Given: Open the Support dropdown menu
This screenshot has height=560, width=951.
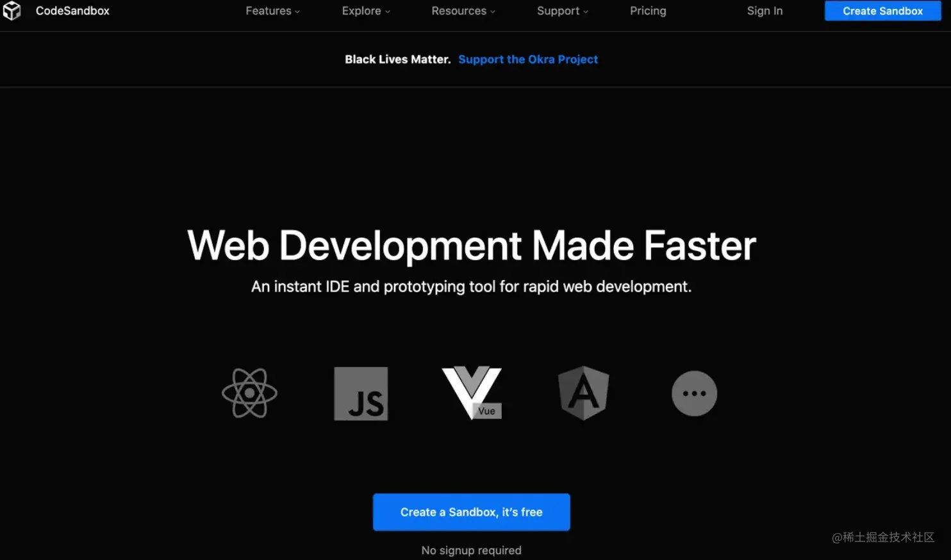Looking at the screenshot, I should click(563, 11).
